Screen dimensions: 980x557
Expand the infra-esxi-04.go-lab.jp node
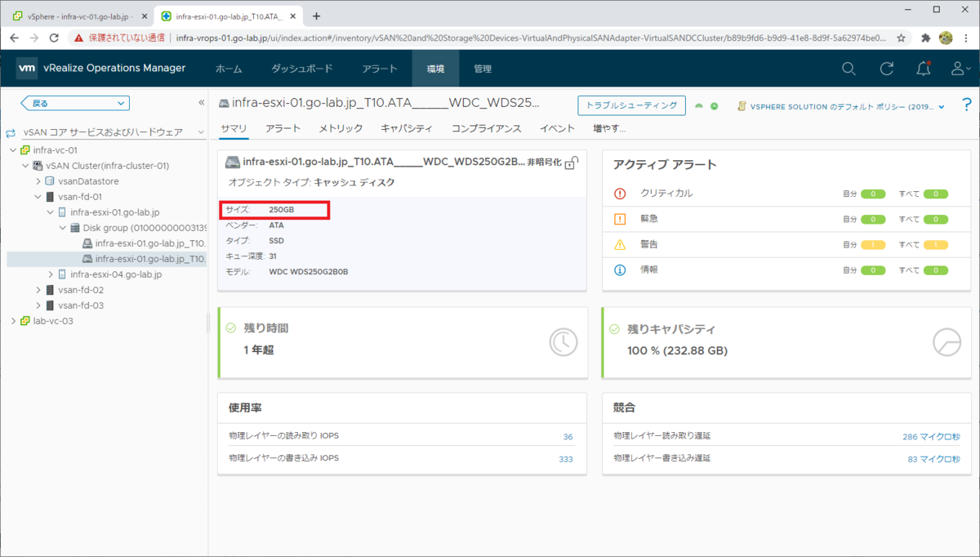[x=51, y=274]
